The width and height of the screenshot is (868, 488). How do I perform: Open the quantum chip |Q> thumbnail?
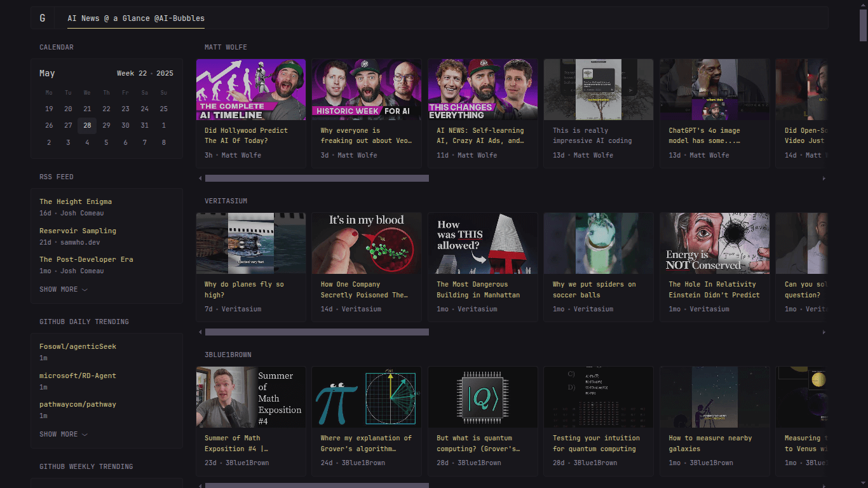[483, 397]
